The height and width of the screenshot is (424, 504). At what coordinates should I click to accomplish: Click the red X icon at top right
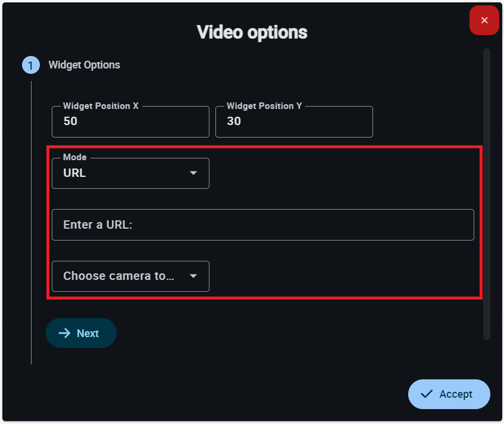point(484,21)
